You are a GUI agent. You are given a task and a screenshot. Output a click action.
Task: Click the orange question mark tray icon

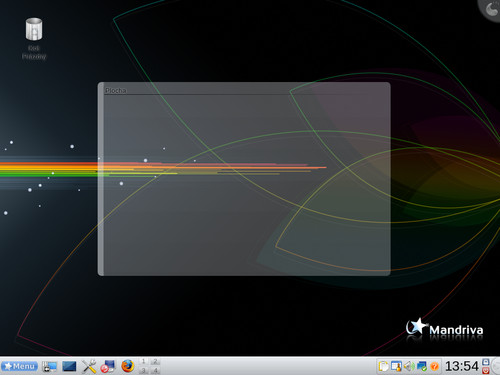click(434, 367)
